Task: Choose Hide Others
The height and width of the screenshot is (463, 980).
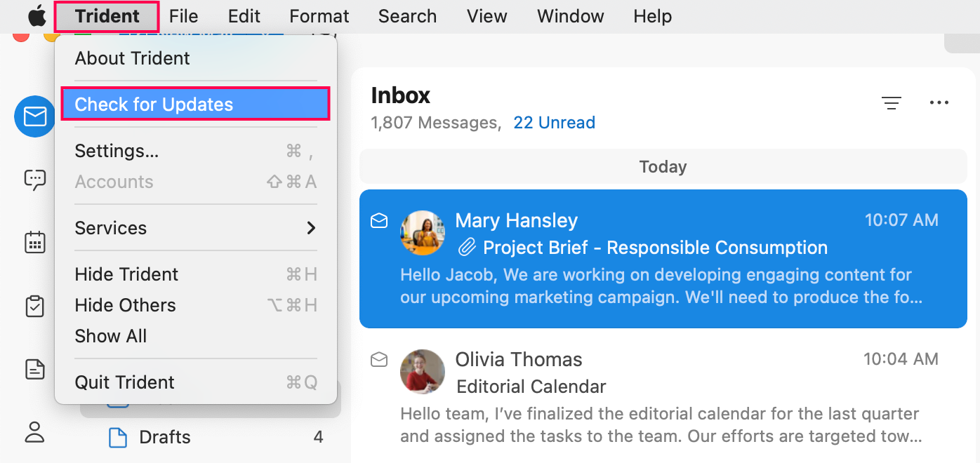Action: click(196, 305)
